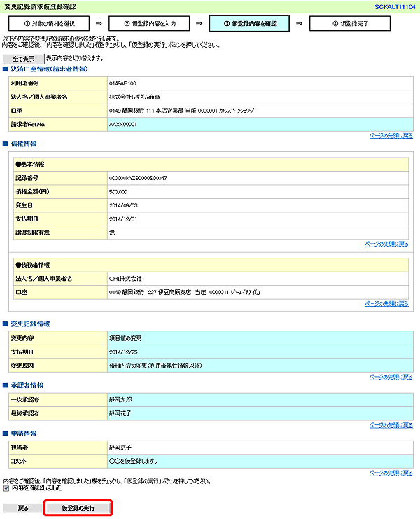Select step ② 仮登録内容を入力

[149, 24]
